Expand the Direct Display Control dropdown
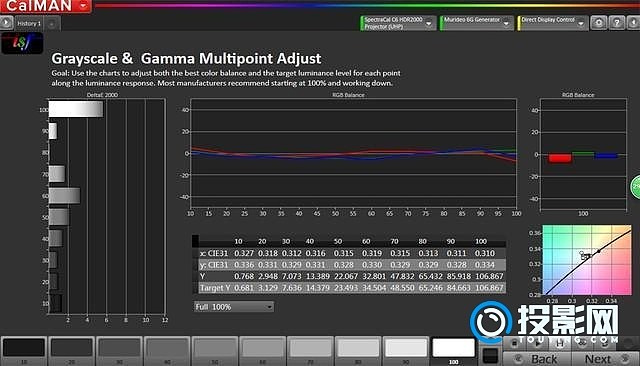This screenshot has width=640, height=366. tap(553, 23)
